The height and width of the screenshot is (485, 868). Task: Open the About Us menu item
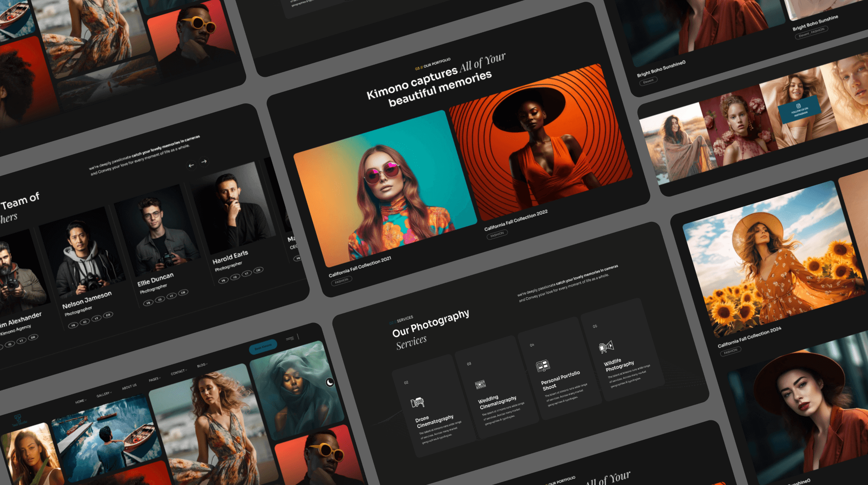tap(129, 387)
